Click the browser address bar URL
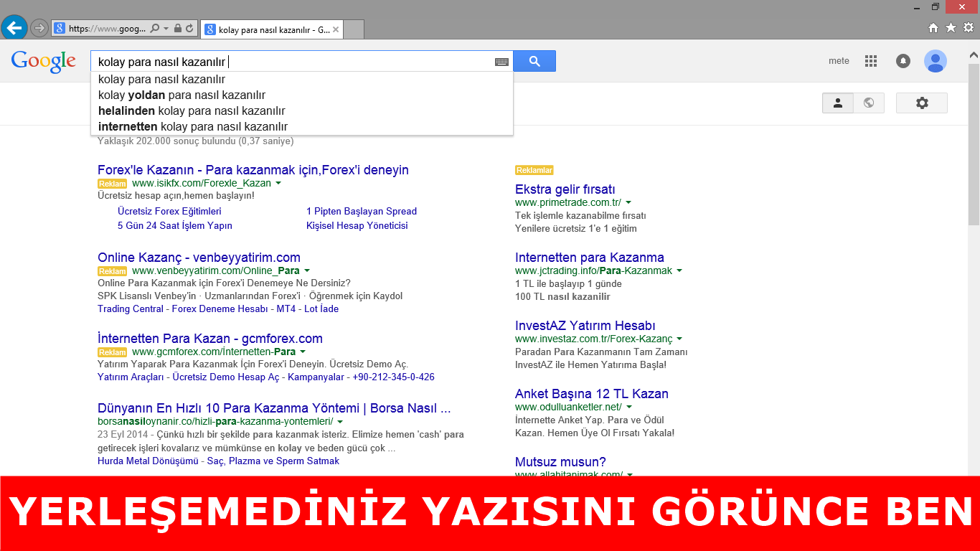980x551 pixels. (x=106, y=29)
